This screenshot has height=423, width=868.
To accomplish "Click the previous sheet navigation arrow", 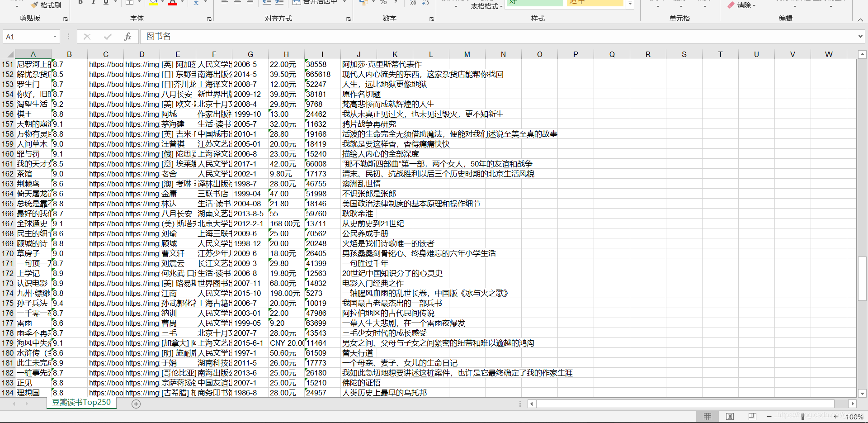I will click(14, 404).
